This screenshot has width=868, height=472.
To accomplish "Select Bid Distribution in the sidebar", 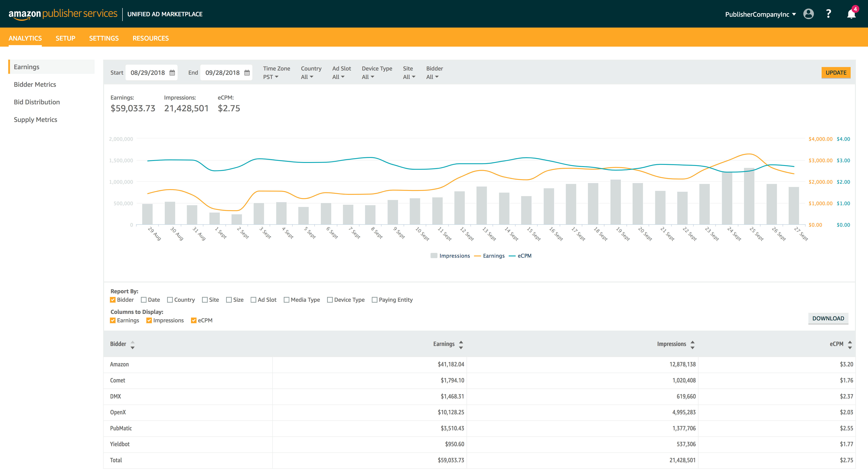I will pyautogui.click(x=37, y=102).
